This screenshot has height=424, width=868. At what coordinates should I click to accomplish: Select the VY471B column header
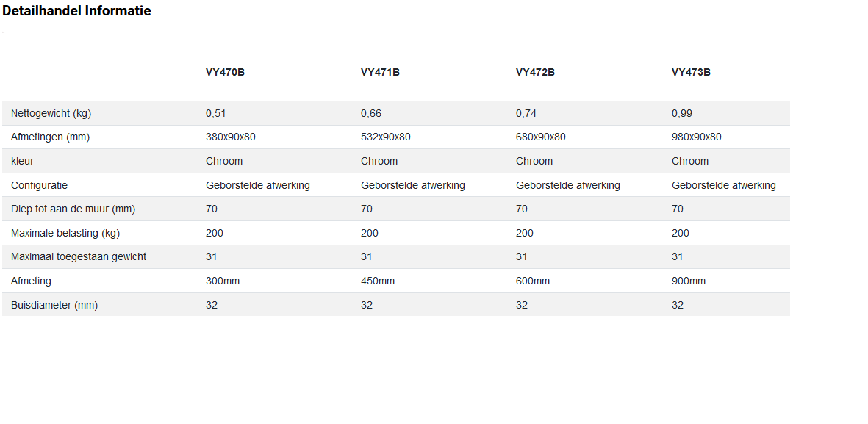pyautogui.click(x=380, y=72)
